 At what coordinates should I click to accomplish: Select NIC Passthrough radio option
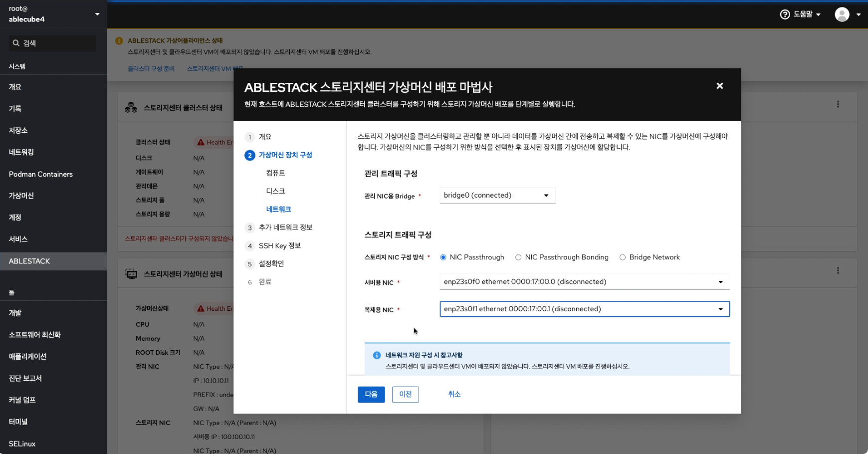point(443,257)
